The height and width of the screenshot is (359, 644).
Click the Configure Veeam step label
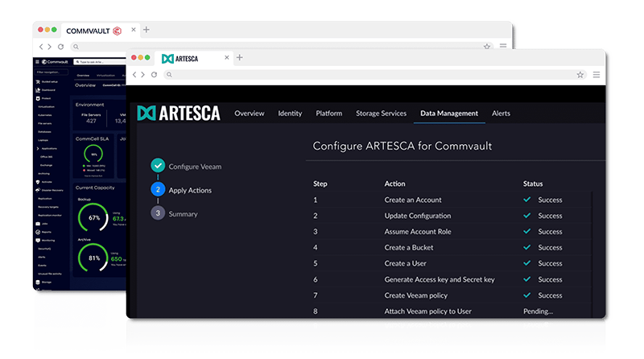pyautogui.click(x=195, y=167)
